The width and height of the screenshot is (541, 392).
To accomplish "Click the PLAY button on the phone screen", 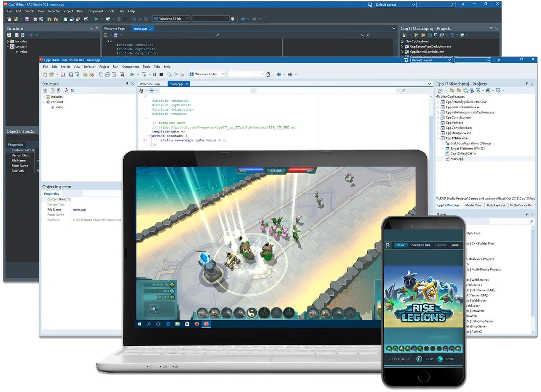I will click(401, 245).
